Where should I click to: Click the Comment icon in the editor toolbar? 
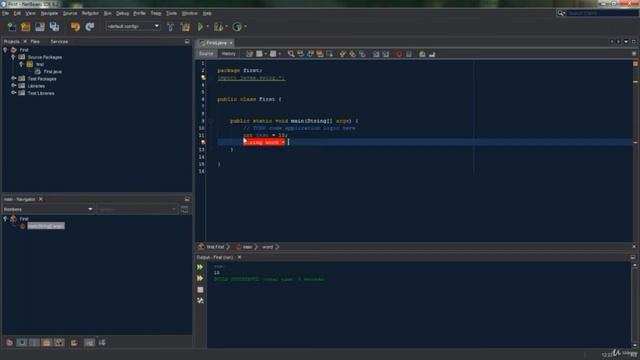(422, 54)
